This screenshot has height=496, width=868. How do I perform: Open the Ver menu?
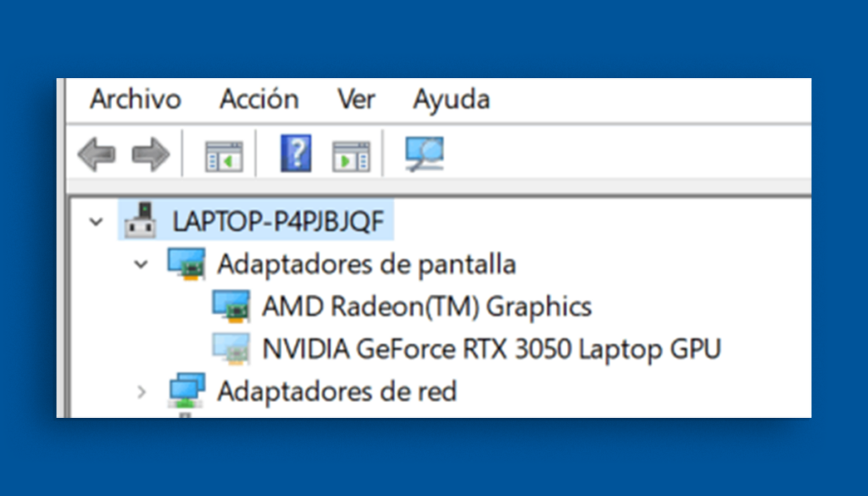[356, 99]
